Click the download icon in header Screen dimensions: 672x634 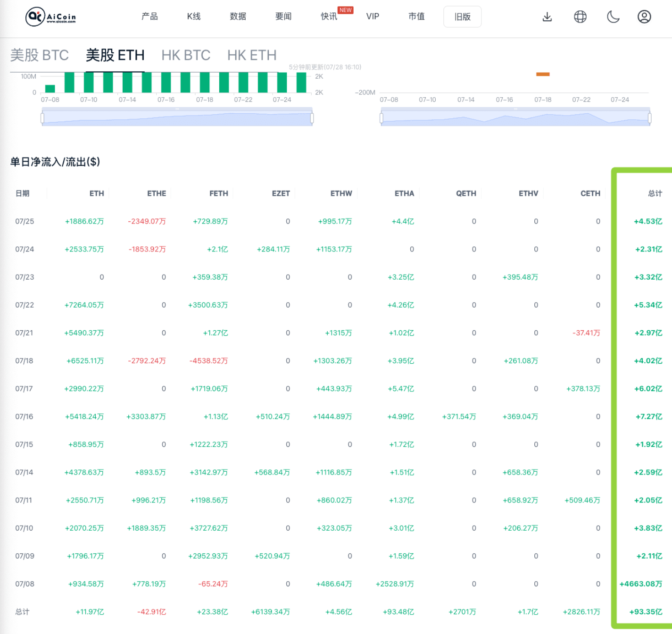547,17
